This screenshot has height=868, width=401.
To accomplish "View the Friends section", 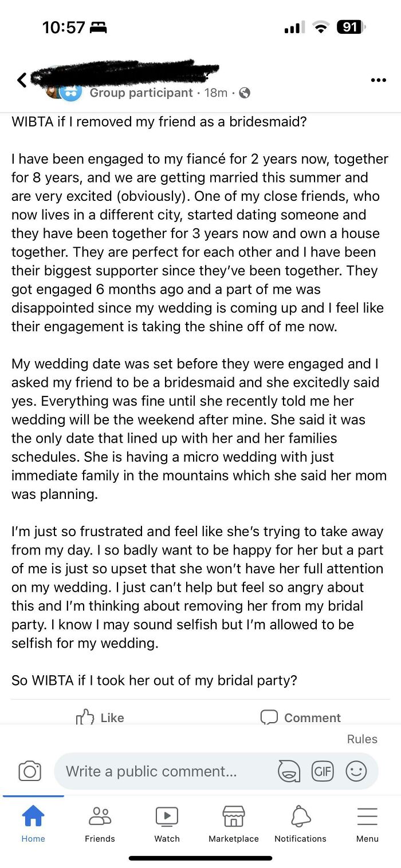I will (x=100, y=824).
